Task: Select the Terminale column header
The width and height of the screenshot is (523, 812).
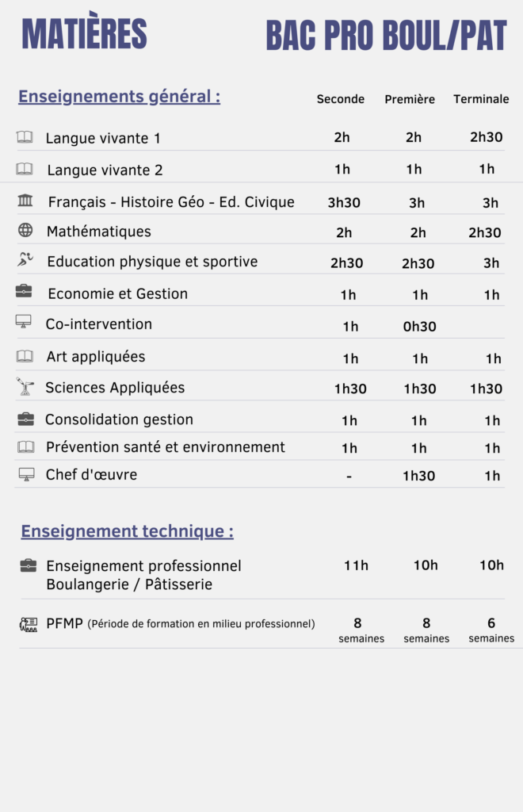Action: (481, 99)
